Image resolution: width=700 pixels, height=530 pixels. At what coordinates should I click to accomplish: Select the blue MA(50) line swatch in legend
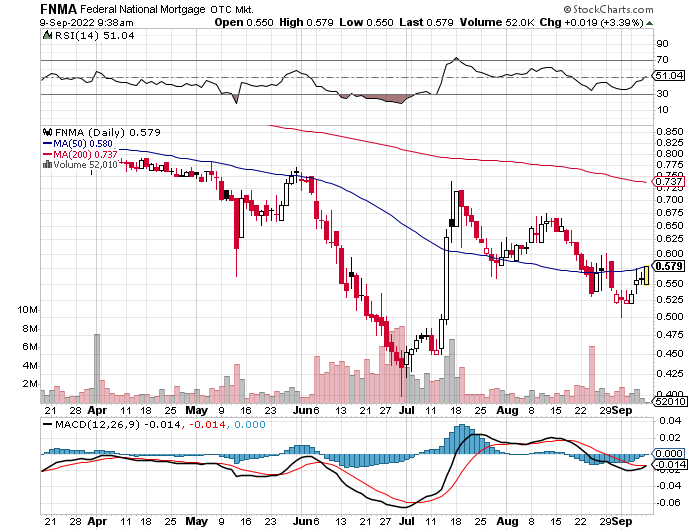(47, 143)
